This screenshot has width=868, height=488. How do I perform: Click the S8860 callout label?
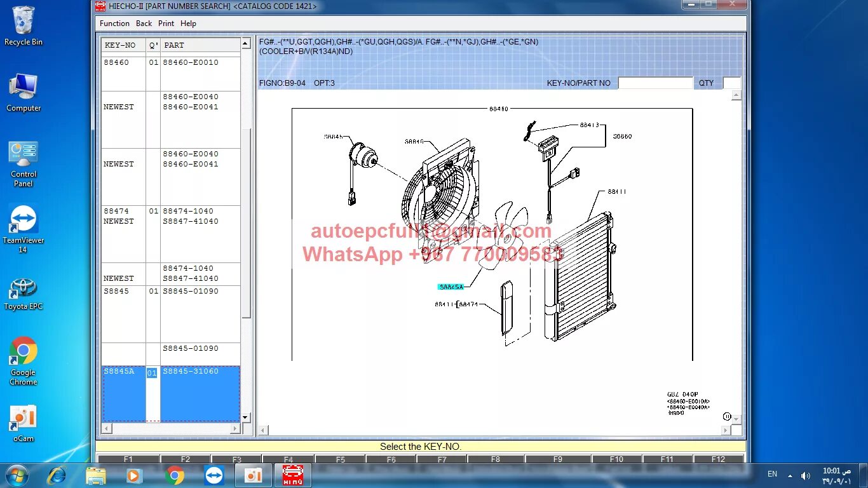coord(622,137)
